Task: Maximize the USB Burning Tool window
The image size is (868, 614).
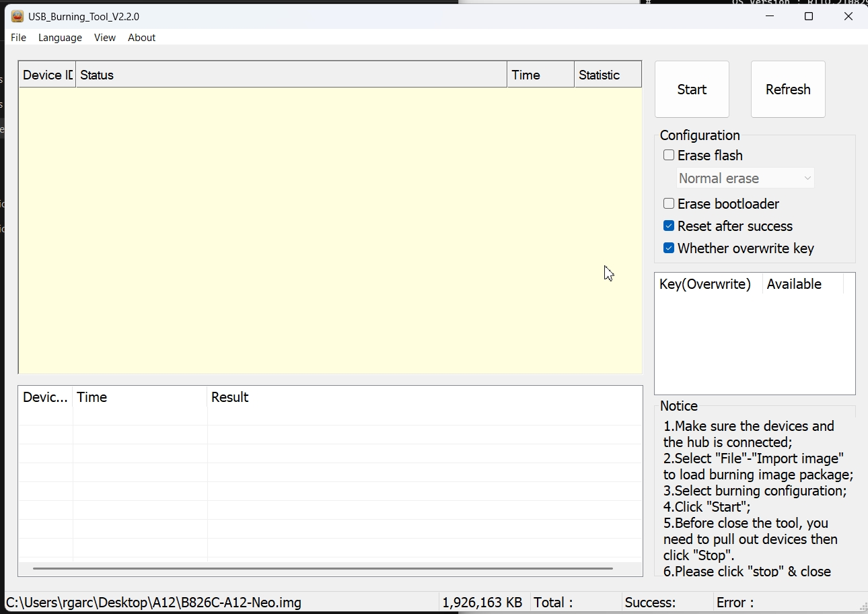Action: (x=809, y=16)
